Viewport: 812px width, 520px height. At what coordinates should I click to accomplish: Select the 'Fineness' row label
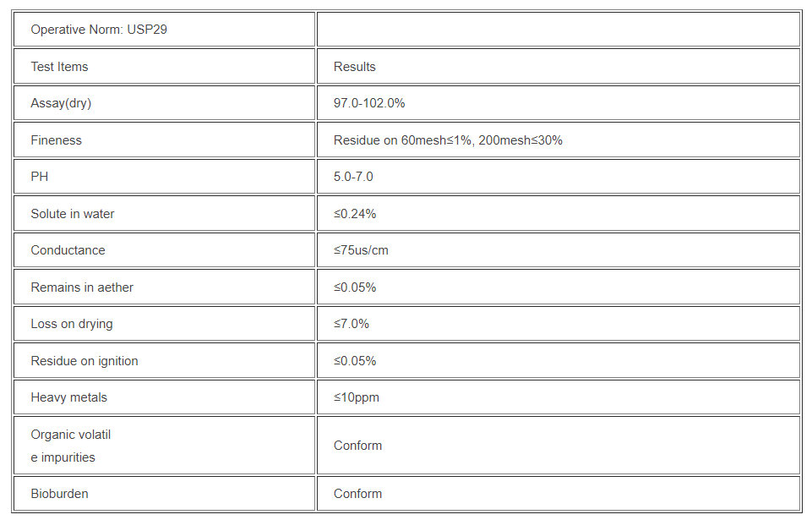pyautogui.click(x=56, y=140)
